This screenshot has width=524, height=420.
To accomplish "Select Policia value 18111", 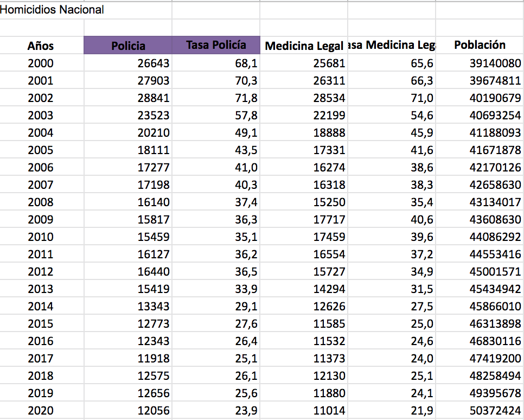I will tap(127, 150).
